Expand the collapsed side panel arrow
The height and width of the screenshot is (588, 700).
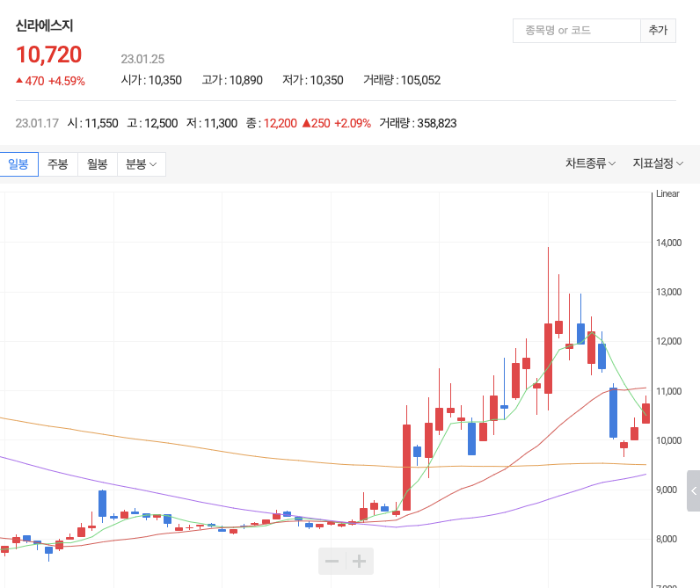click(x=693, y=490)
